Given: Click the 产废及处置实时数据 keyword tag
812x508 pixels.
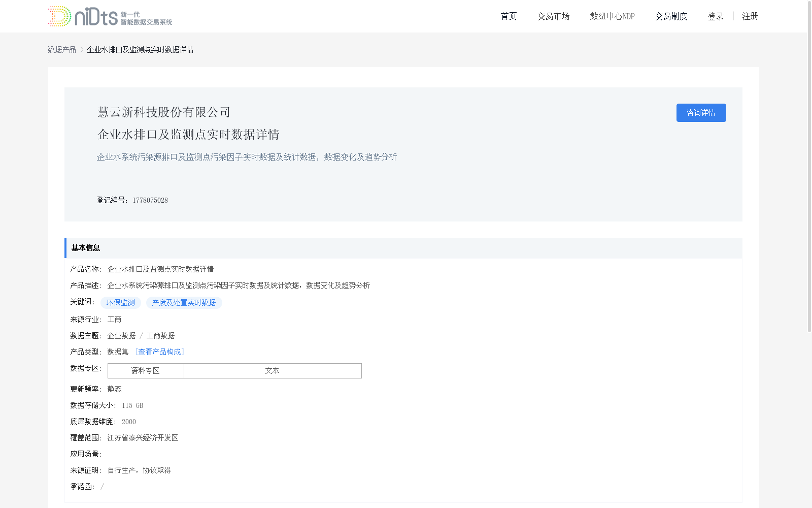Looking at the screenshot, I should click(x=184, y=303).
